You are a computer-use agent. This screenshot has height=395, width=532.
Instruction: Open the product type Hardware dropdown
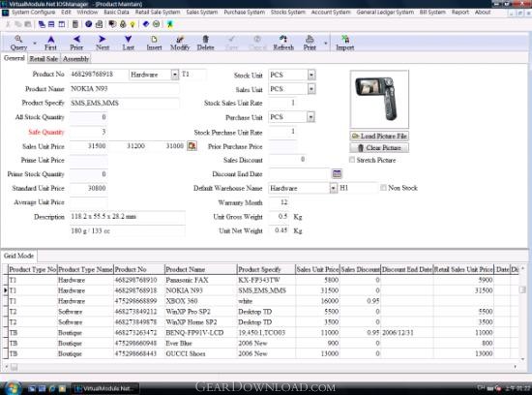[x=175, y=75]
